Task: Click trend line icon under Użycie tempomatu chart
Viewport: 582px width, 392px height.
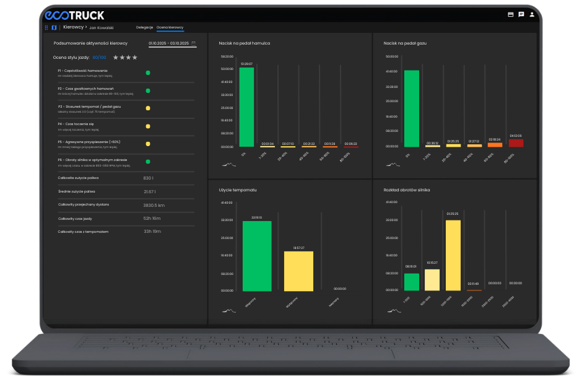Action: click(229, 310)
